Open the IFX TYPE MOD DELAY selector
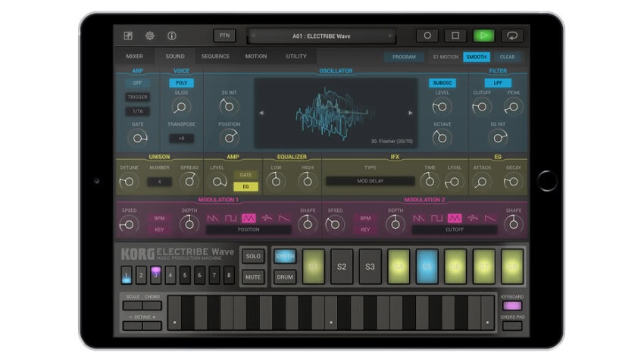 370,181
